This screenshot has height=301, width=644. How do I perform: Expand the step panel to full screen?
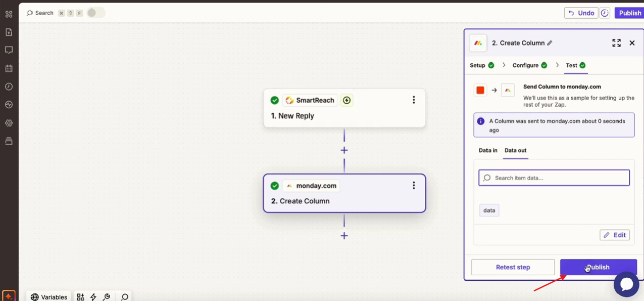[x=616, y=43]
